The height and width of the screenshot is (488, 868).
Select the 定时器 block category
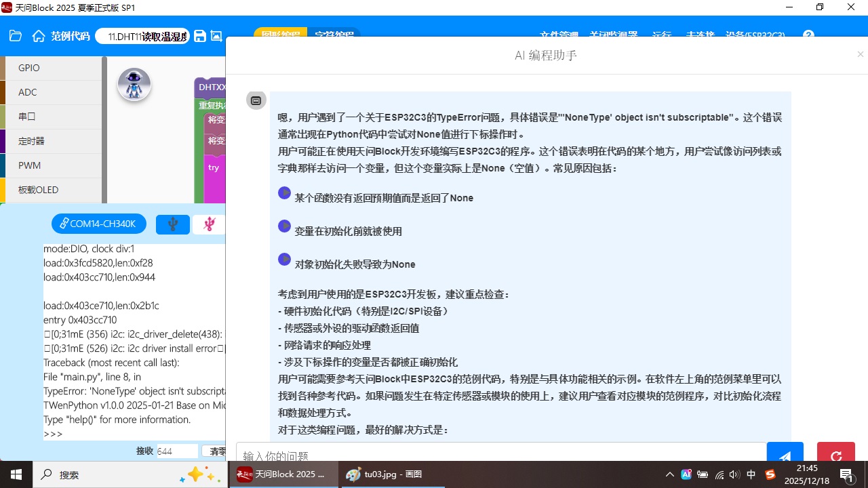[x=54, y=141]
